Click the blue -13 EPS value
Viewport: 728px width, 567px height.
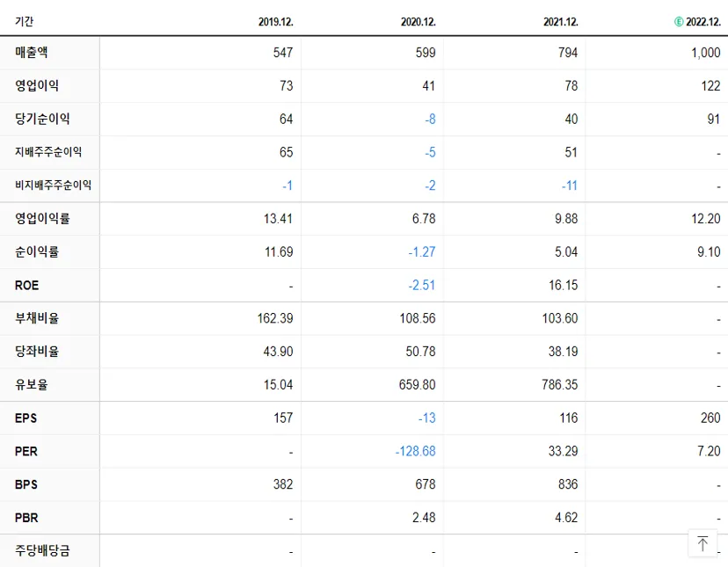click(x=427, y=418)
